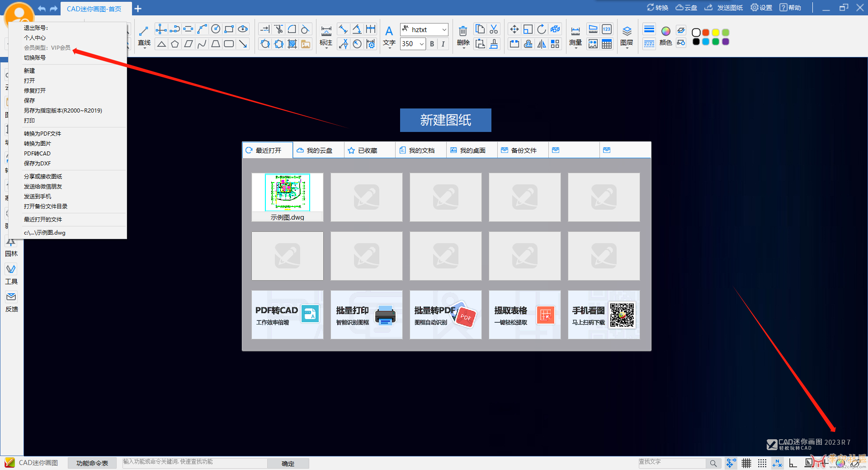Toggle grid lines display in the status bar
Viewport: 868px width, 470px height.
coord(746,463)
